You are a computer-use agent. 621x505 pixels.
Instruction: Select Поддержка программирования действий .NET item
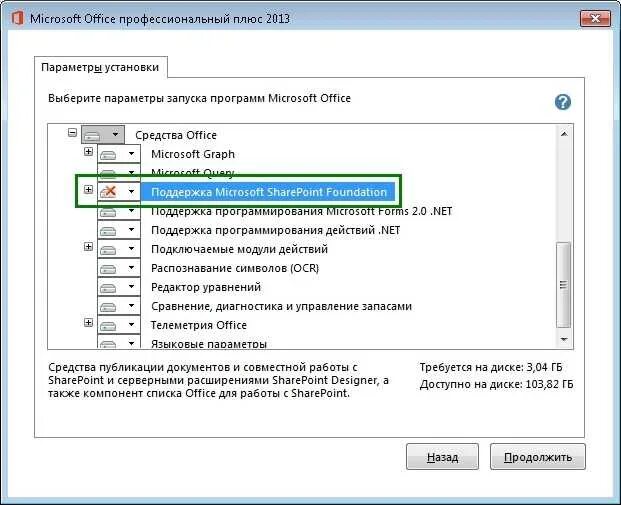(276, 230)
